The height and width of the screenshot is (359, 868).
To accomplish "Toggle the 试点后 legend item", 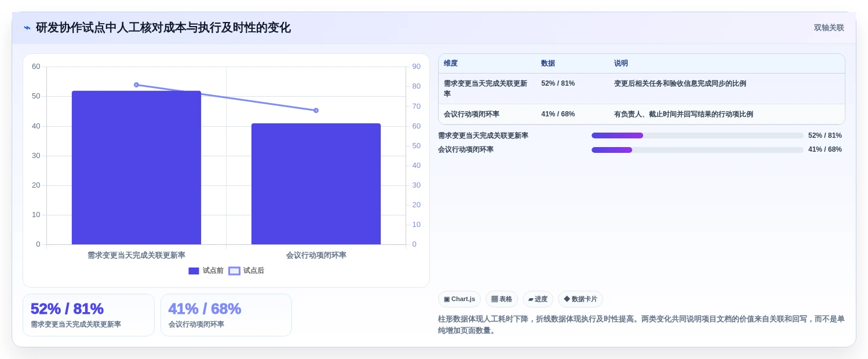I will 246,271.
